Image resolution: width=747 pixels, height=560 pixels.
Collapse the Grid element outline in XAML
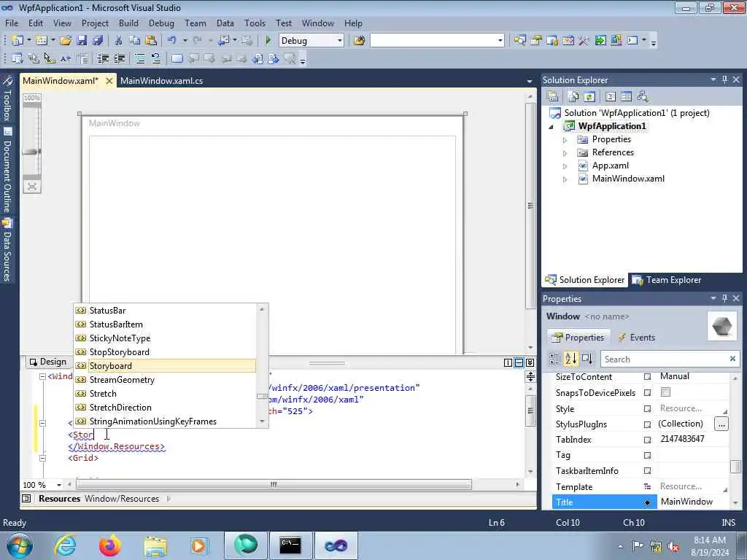(x=42, y=458)
